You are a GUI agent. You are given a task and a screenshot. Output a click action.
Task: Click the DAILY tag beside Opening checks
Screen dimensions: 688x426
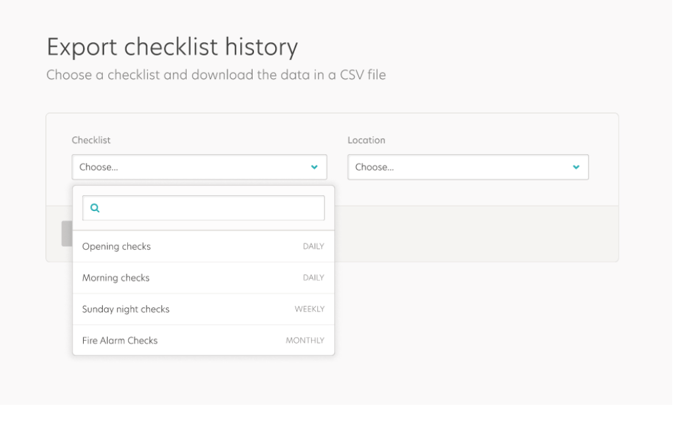point(313,247)
